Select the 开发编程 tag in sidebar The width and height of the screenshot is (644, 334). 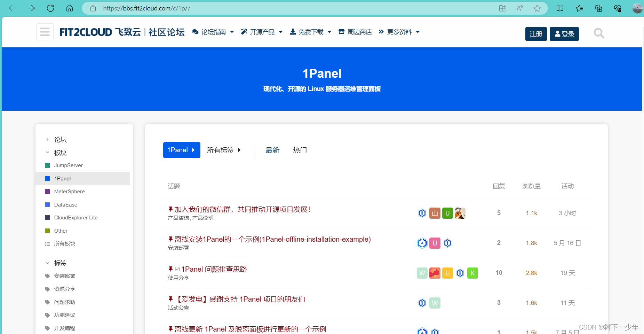(65, 328)
